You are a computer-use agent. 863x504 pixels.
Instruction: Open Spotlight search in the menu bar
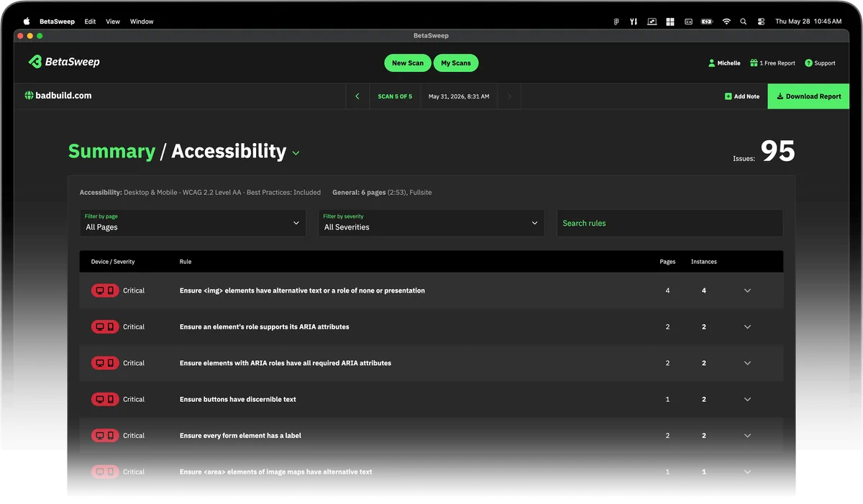[744, 22]
